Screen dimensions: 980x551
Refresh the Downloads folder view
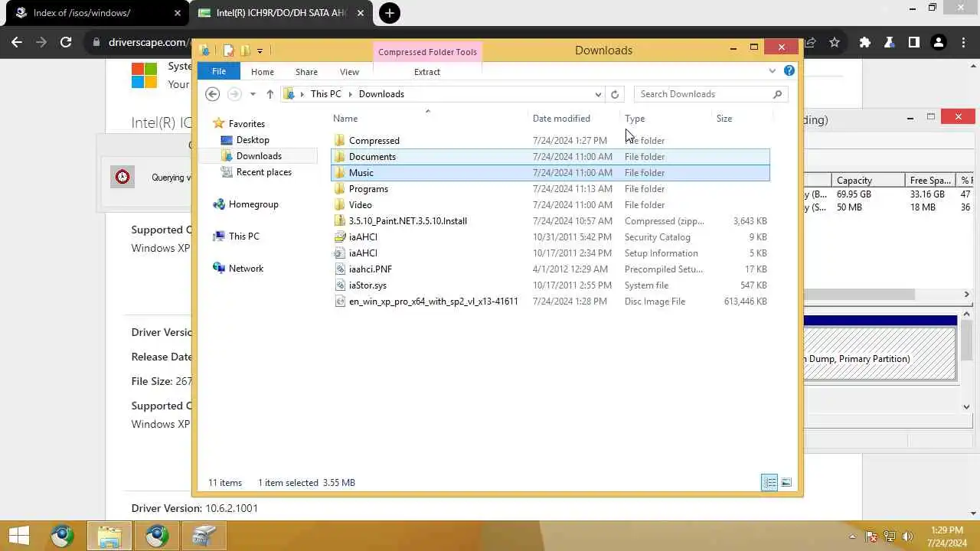pyautogui.click(x=614, y=94)
